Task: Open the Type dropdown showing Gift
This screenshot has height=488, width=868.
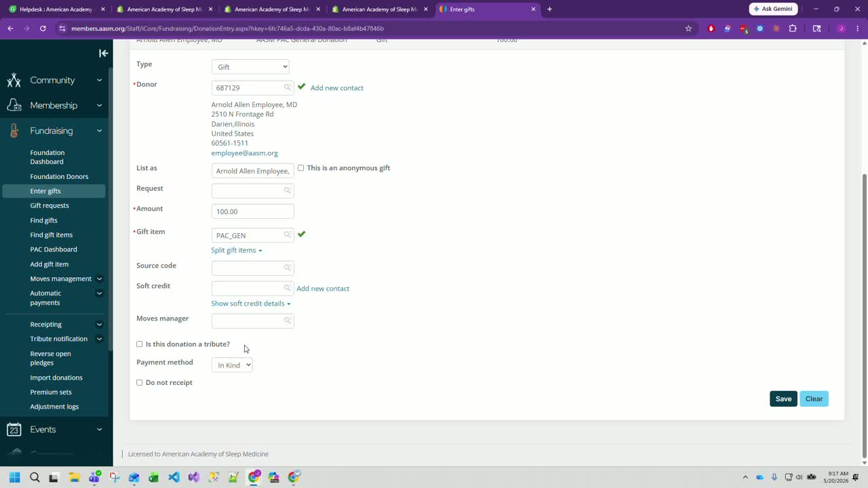Action: pos(250,66)
